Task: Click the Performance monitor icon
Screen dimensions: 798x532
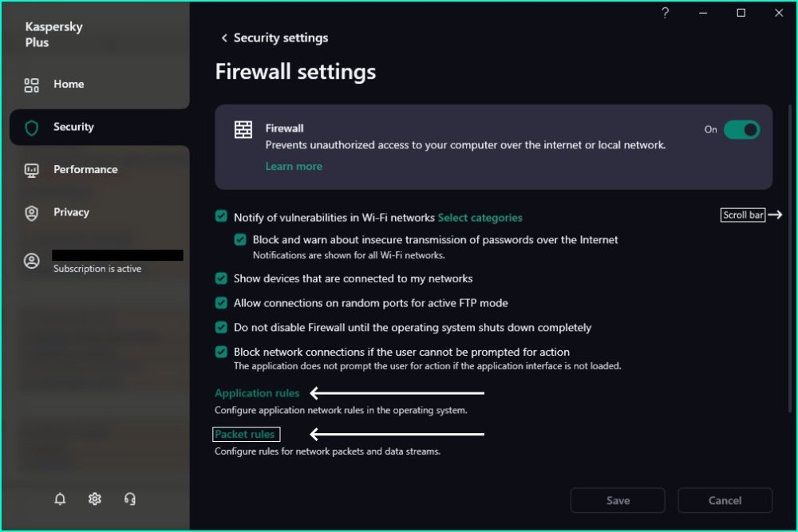Action: [x=32, y=170]
